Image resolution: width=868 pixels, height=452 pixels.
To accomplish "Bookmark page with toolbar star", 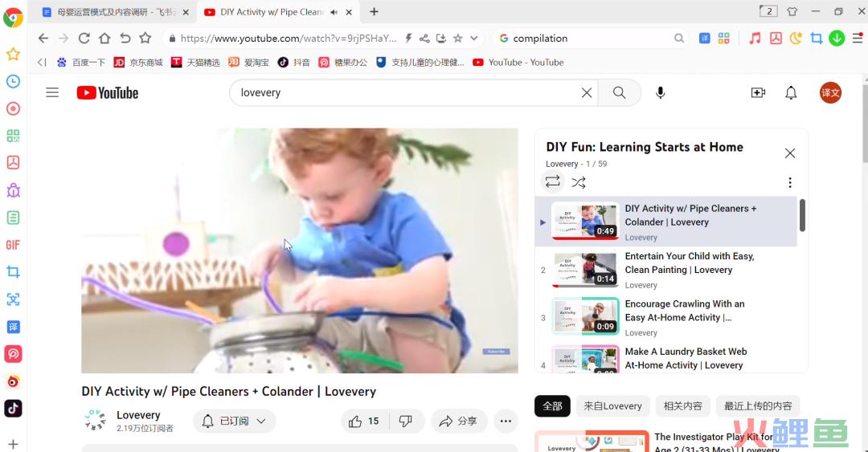I will (145, 39).
